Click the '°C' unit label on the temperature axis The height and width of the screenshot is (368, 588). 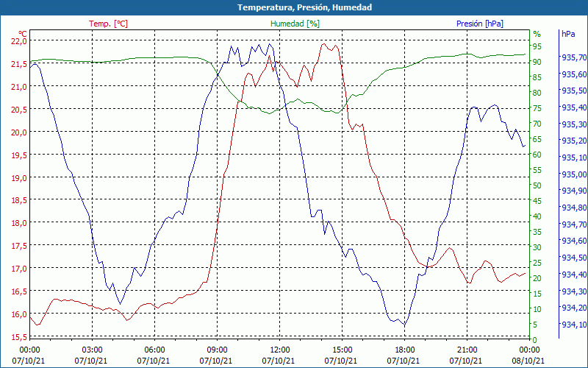tap(23, 33)
